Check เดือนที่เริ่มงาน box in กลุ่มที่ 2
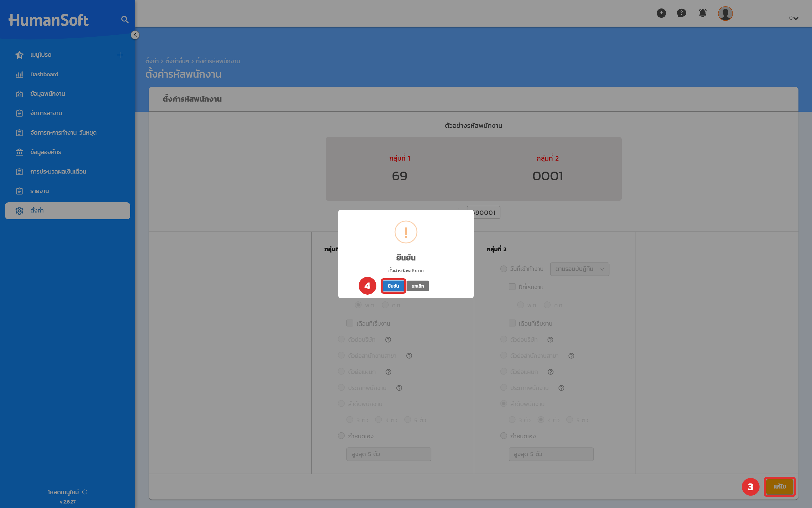 512,323
